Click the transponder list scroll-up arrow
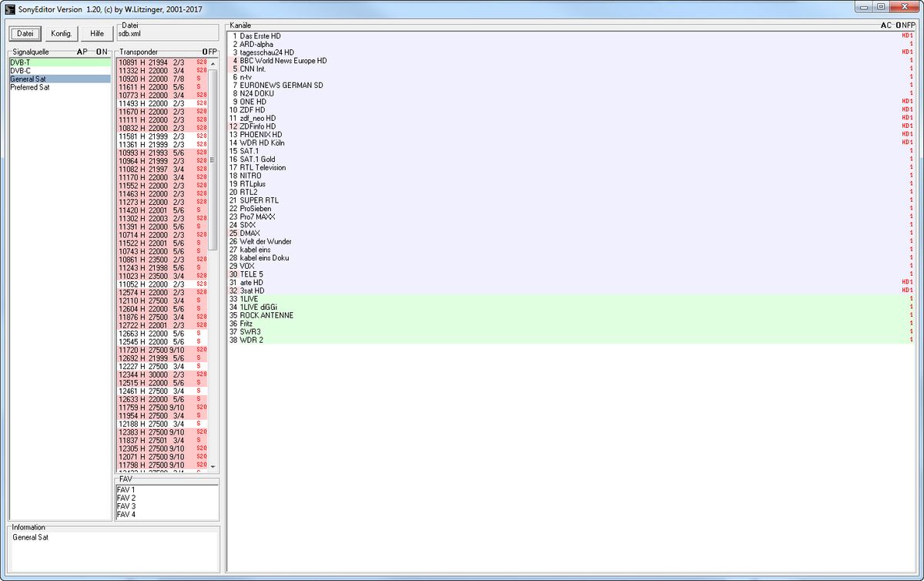 213,62
